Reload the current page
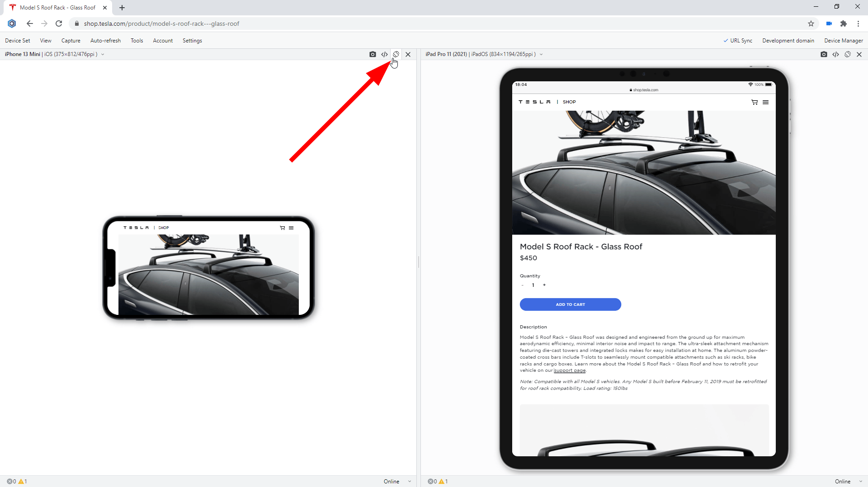Viewport: 868px width, 487px height. 59,23
